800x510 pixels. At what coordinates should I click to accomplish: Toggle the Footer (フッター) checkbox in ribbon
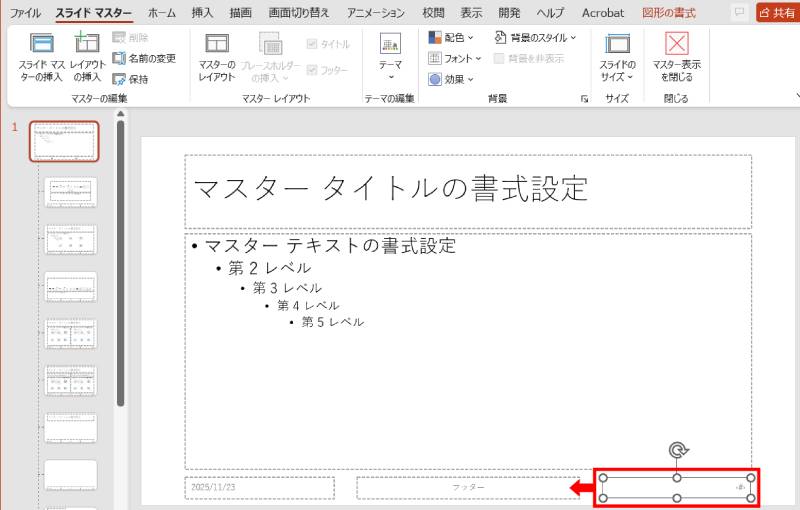pos(312,70)
